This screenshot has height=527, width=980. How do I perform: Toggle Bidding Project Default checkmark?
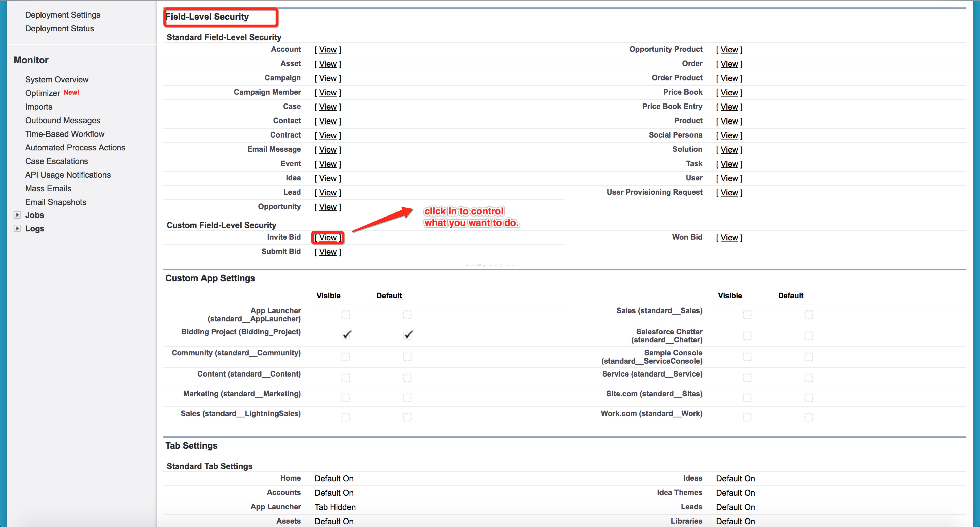(x=408, y=335)
